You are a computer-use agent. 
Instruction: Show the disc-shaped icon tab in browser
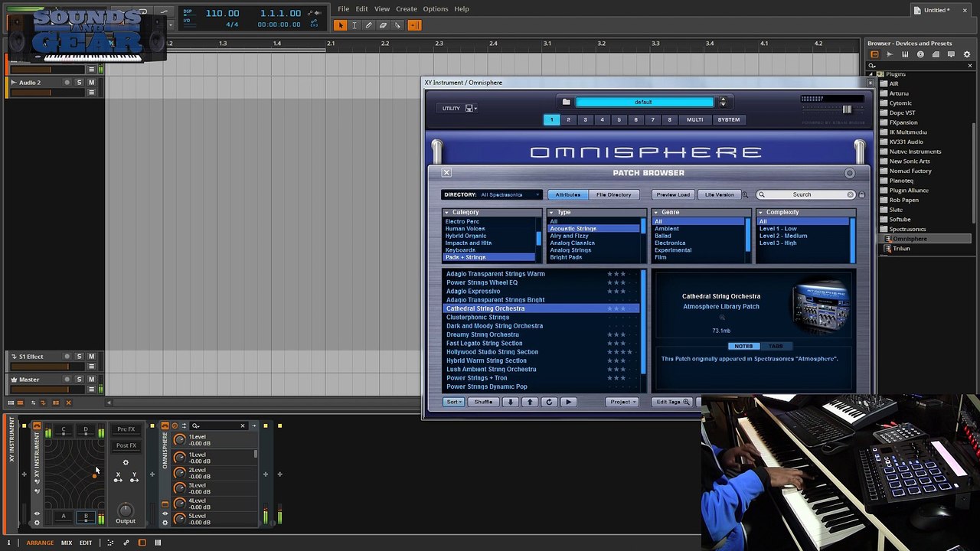point(920,54)
